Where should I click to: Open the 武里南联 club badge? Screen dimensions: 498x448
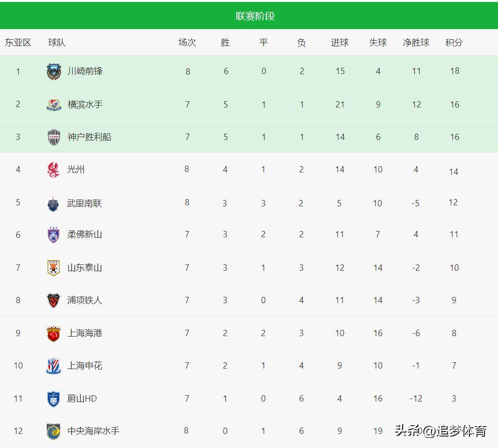(53, 203)
